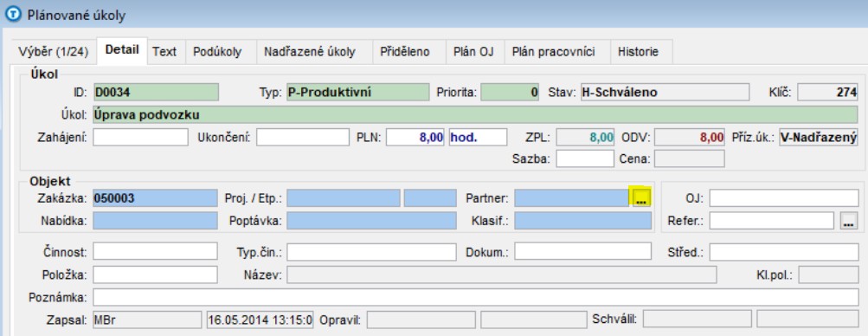
Task: Click the first Opravil field
Action: click(x=421, y=320)
